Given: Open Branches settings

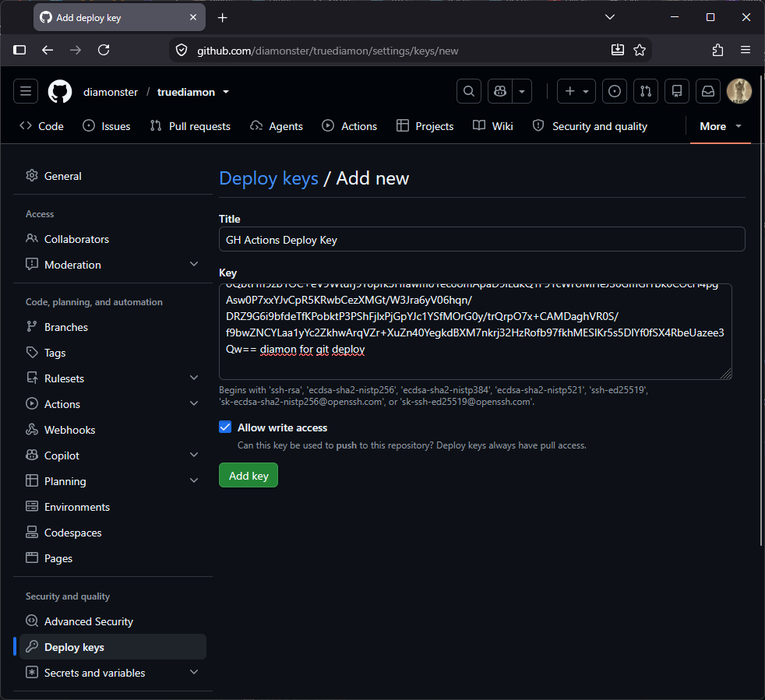Looking at the screenshot, I should click(x=112, y=327).
